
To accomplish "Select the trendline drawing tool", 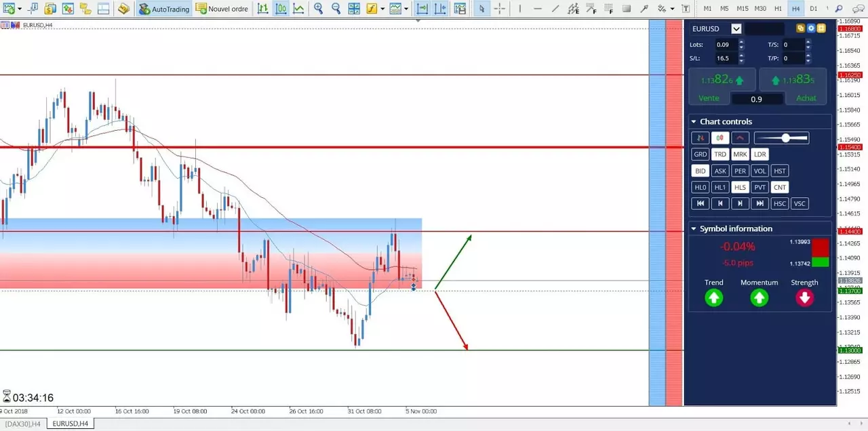I will [555, 9].
